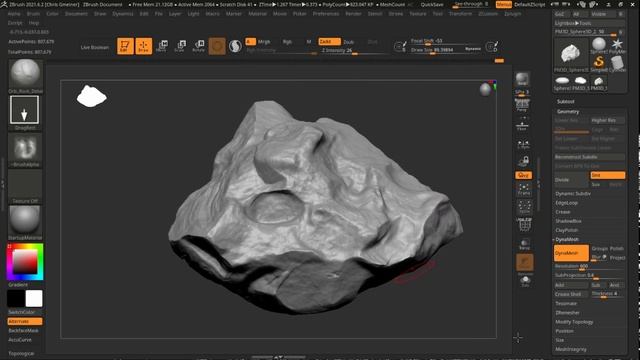Screen dimensions: 640x360
Task: Toggle the Menus button
Action: [x=504, y=4]
